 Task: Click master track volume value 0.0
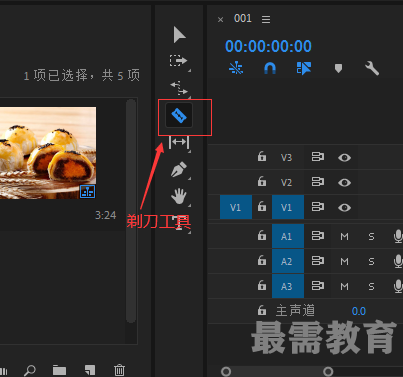click(359, 311)
